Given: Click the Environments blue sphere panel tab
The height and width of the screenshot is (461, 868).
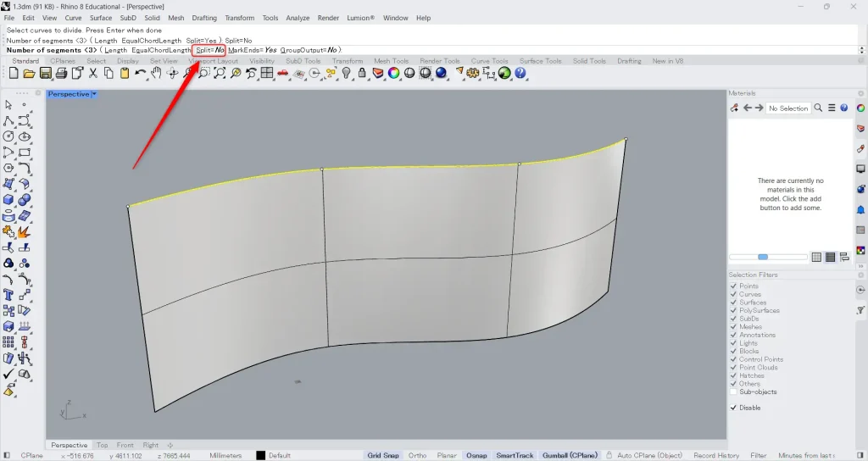Looking at the screenshot, I should tap(861, 189).
